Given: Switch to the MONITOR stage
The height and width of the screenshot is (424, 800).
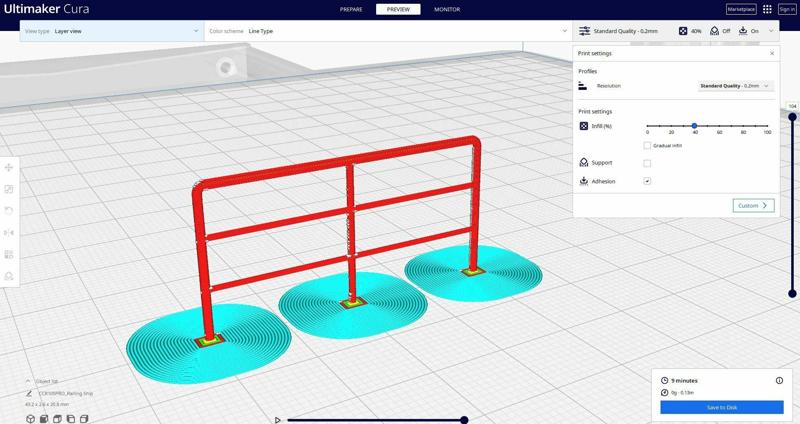Looking at the screenshot, I should click(447, 9).
